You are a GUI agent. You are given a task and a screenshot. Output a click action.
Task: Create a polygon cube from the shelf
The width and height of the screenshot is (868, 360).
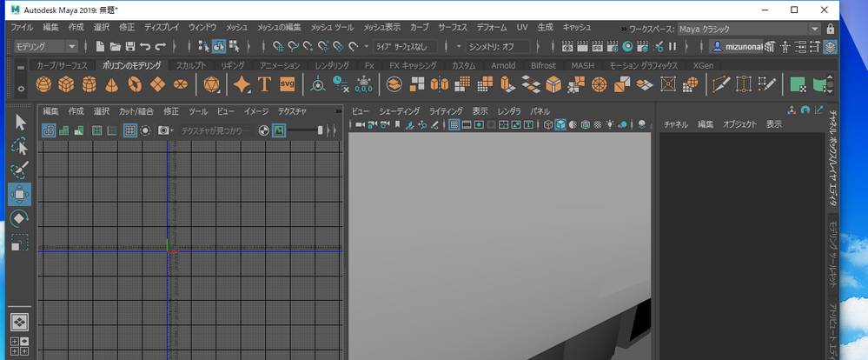tap(66, 84)
